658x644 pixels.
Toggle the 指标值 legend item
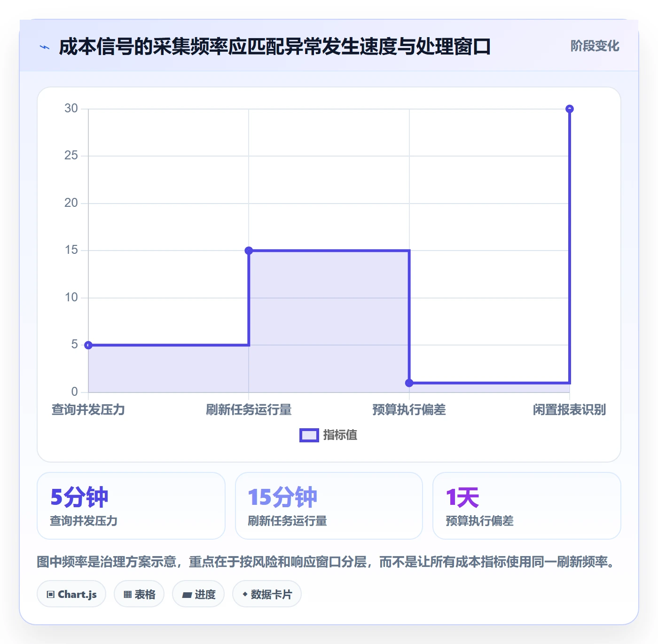coord(329,435)
